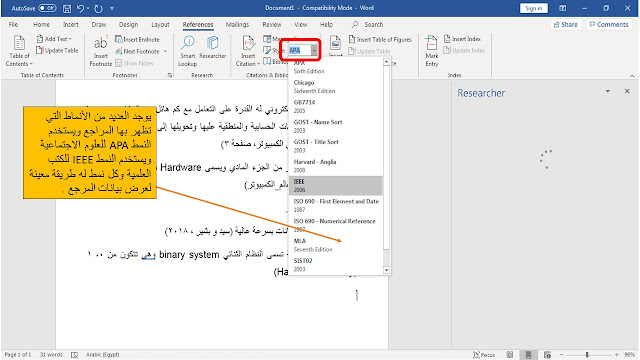Open Ribbon Display Options icon
Image resolution: width=640 pixels, height=360 pixels.
(563, 8)
